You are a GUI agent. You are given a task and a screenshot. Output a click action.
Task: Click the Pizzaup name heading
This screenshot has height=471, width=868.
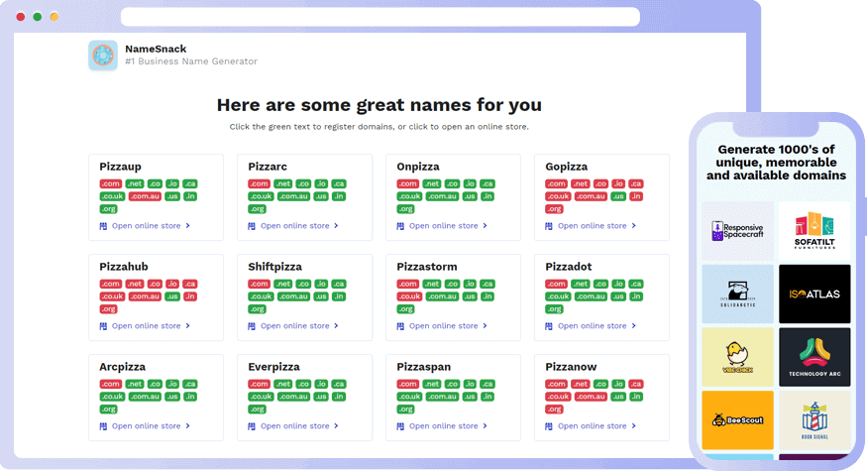(x=120, y=167)
